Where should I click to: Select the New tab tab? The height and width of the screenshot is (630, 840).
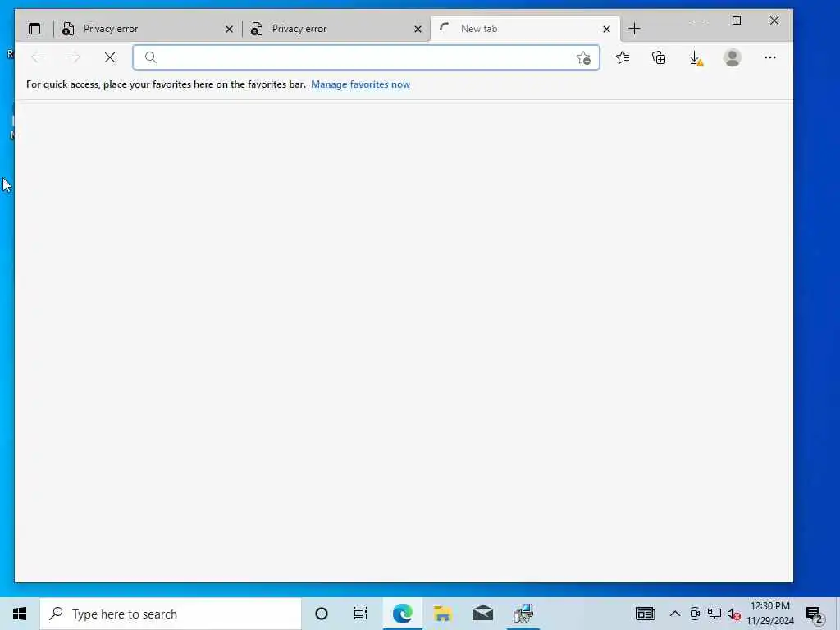pos(525,29)
